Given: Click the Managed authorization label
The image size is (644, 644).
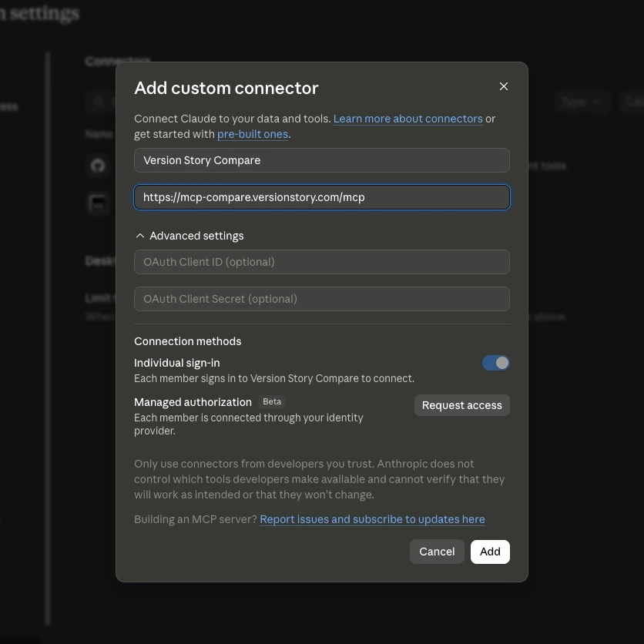Looking at the screenshot, I should [193, 402].
